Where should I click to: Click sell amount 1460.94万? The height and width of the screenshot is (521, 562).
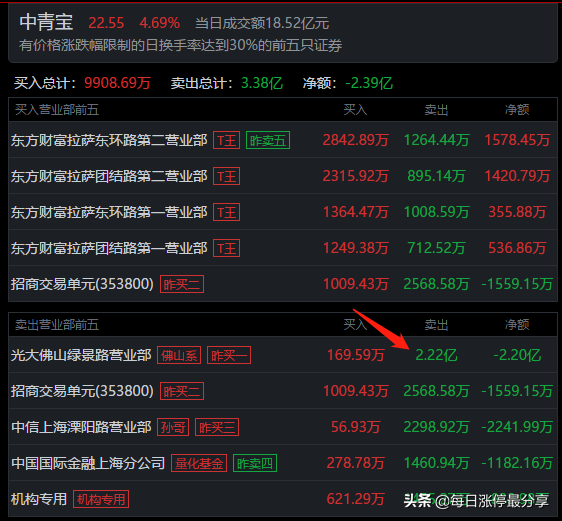(436, 463)
